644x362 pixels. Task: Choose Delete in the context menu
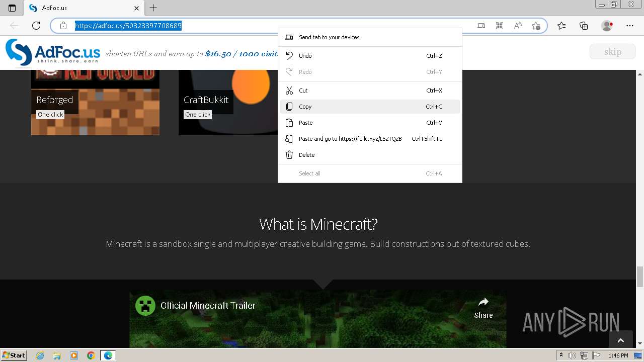[x=370, y=155]
